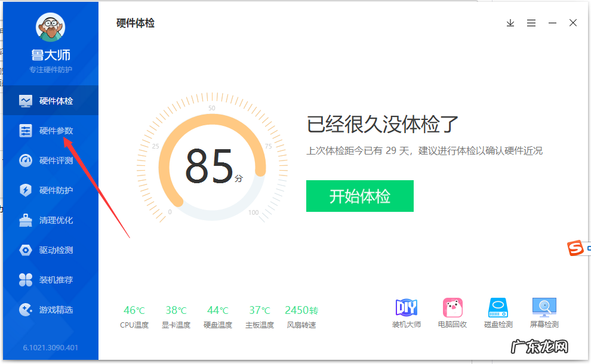
Task: Click the 鲁大师 mascot logo
Action: (51, 27)
